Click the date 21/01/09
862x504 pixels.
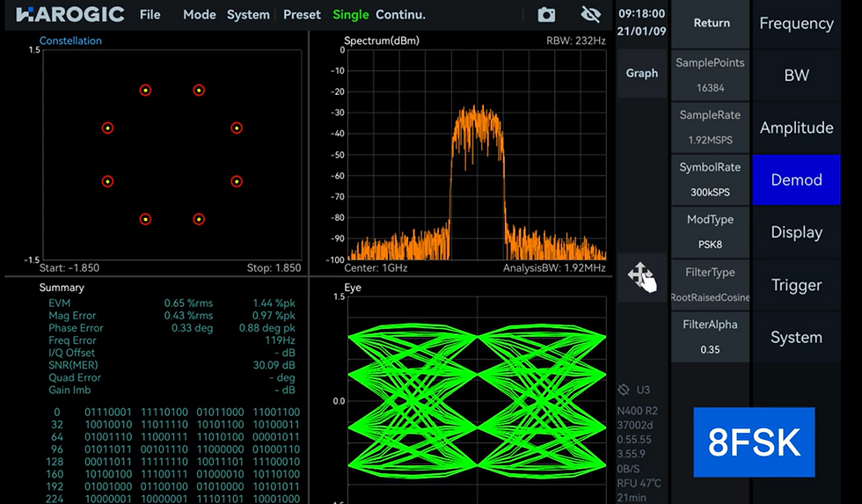coord(641,31)
